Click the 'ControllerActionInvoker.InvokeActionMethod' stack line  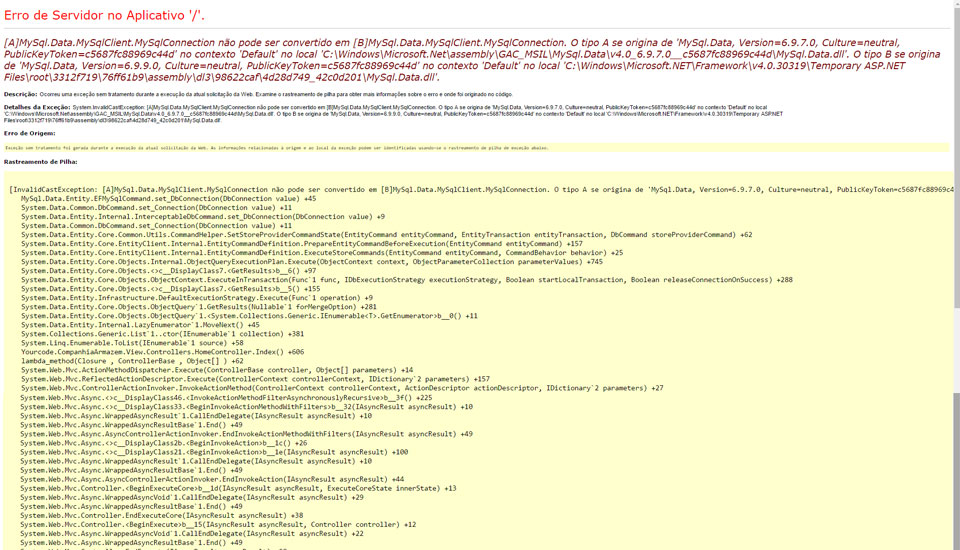tap(342, 388)
